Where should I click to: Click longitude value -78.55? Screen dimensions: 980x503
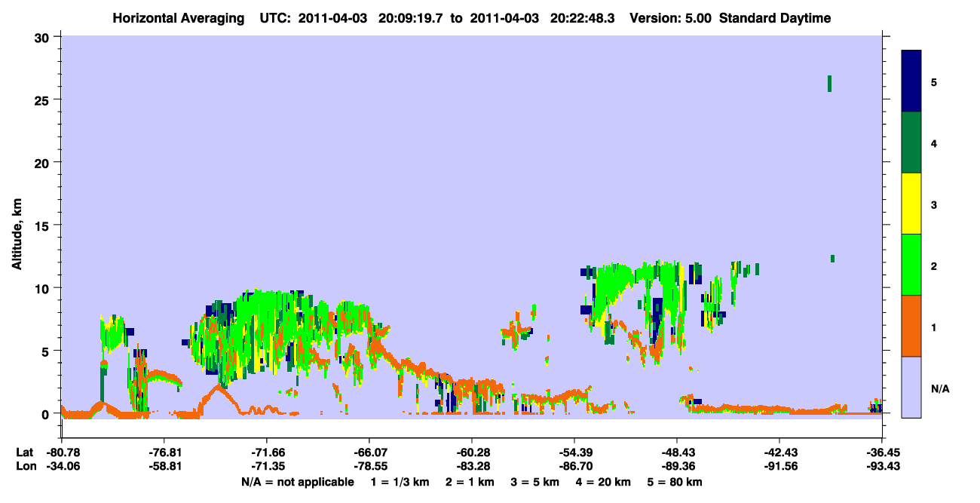pyautogui.click(x=369, y=466)
